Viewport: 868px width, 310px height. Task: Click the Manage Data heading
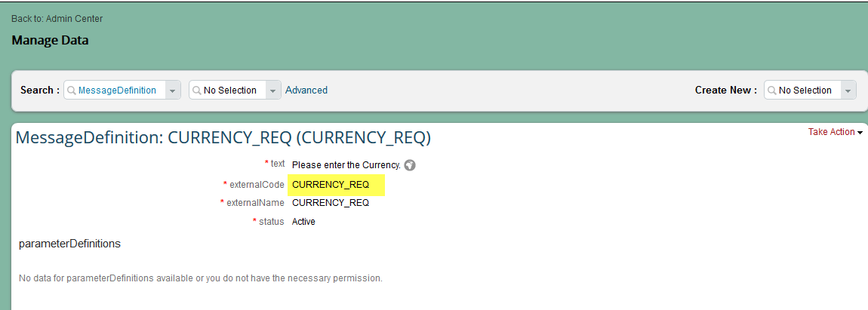[50, 40]
